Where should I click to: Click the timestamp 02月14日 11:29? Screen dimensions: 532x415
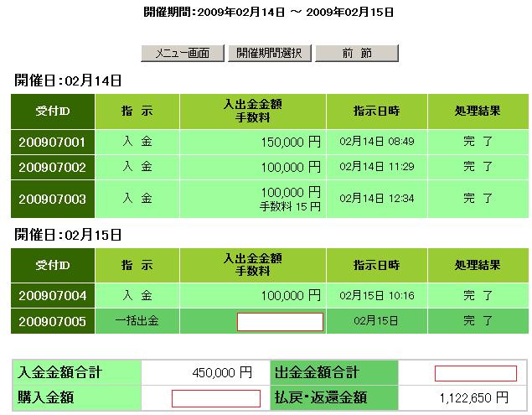tap(377, 166)
